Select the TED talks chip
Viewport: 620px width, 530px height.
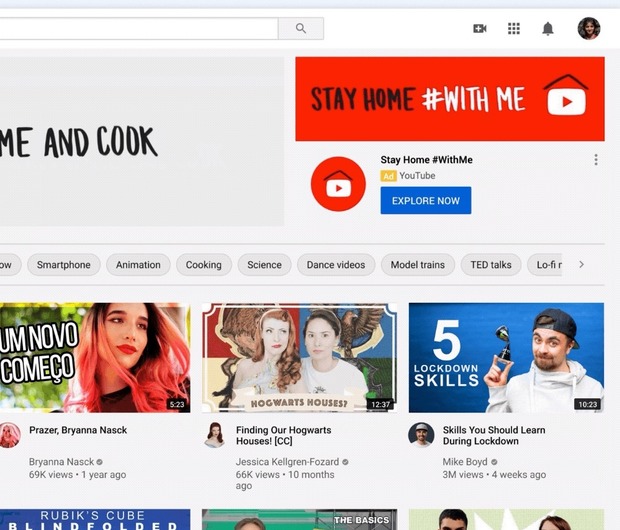pos(491,265)
